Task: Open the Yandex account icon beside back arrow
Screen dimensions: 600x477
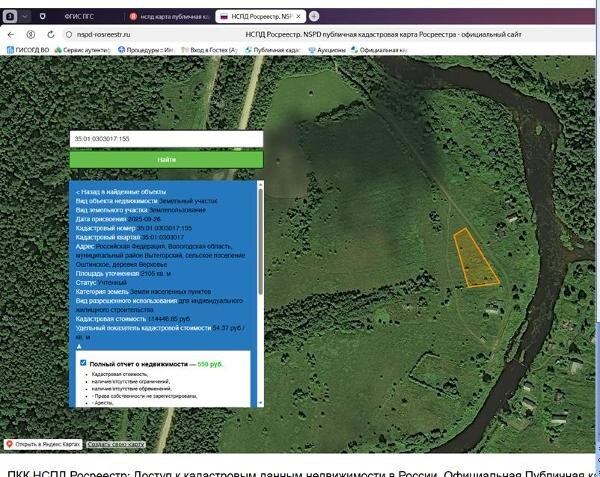Action: pos(31,35)
